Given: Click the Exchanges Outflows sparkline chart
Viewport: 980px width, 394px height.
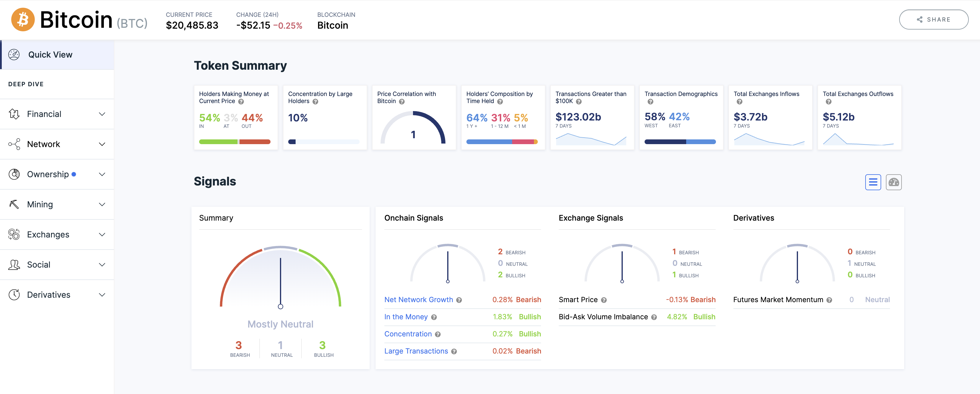Looking at the screenshot, I should coord(858,139).
